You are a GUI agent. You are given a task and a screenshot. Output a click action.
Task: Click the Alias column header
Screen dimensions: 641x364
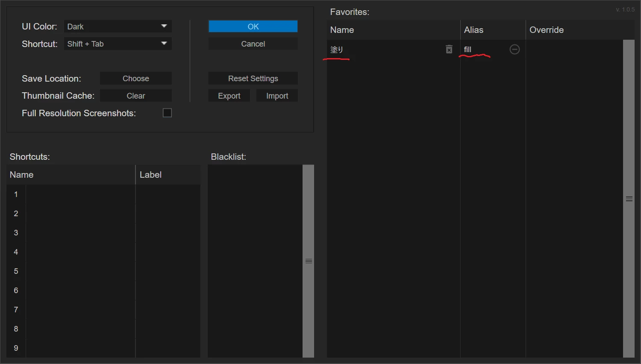pyautogui.click(x=493, y=30)
